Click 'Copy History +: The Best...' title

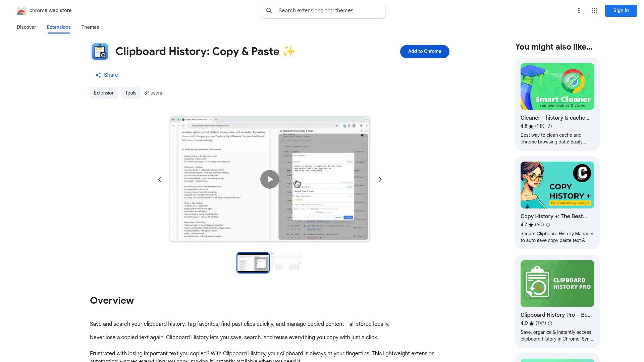pyautogui.click(x=553, y=217)
